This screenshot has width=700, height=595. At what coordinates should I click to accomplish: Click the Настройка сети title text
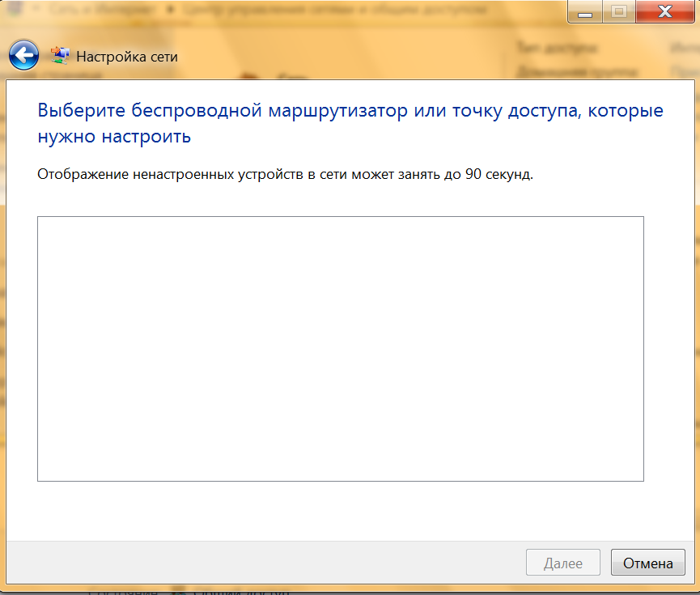point(127,57)
